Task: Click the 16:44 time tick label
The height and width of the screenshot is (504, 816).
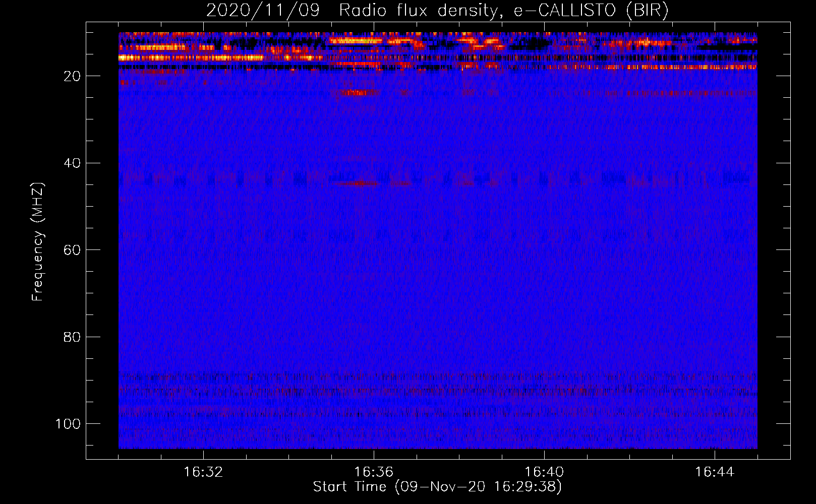Action: tap(715, 472)
